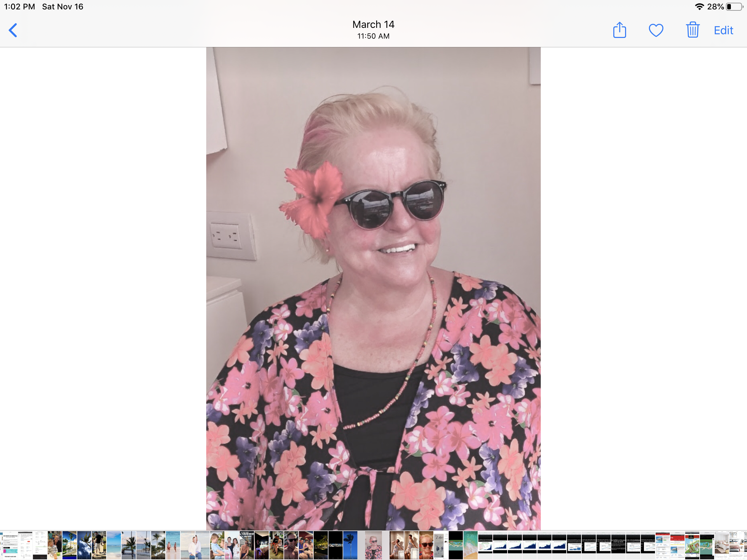The width and height of the screenshot is (747, 560).
Task: Select the lock screen 2:35 thumbnail
Action: pyautogui.click(x=471, y=545)
